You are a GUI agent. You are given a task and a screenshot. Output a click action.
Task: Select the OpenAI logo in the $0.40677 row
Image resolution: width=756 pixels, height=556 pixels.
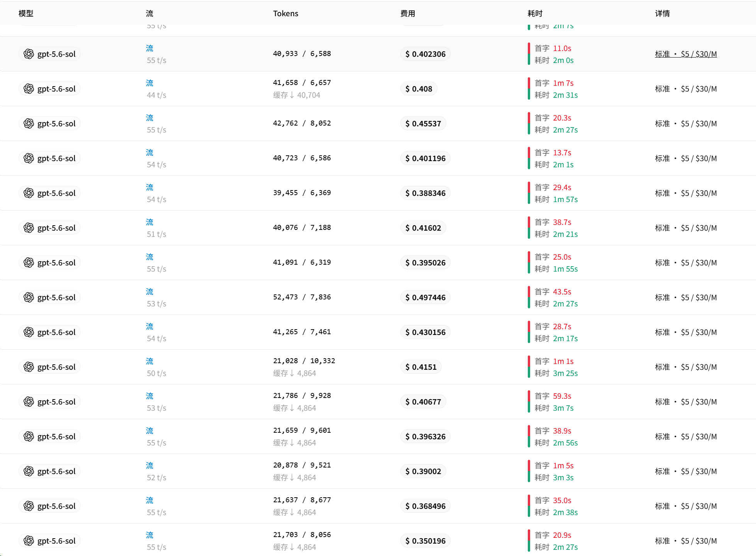(29, 402)
